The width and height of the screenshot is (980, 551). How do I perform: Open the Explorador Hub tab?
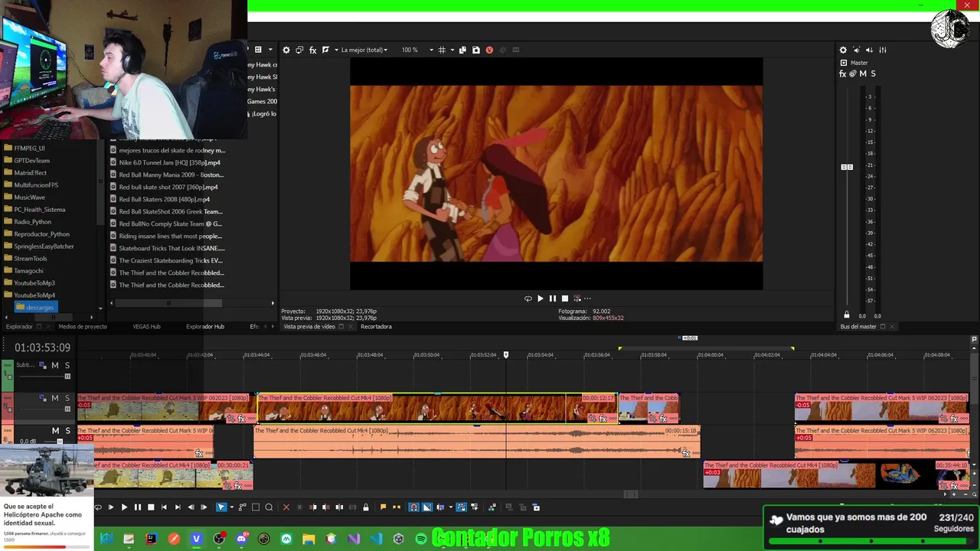point(205,327)
